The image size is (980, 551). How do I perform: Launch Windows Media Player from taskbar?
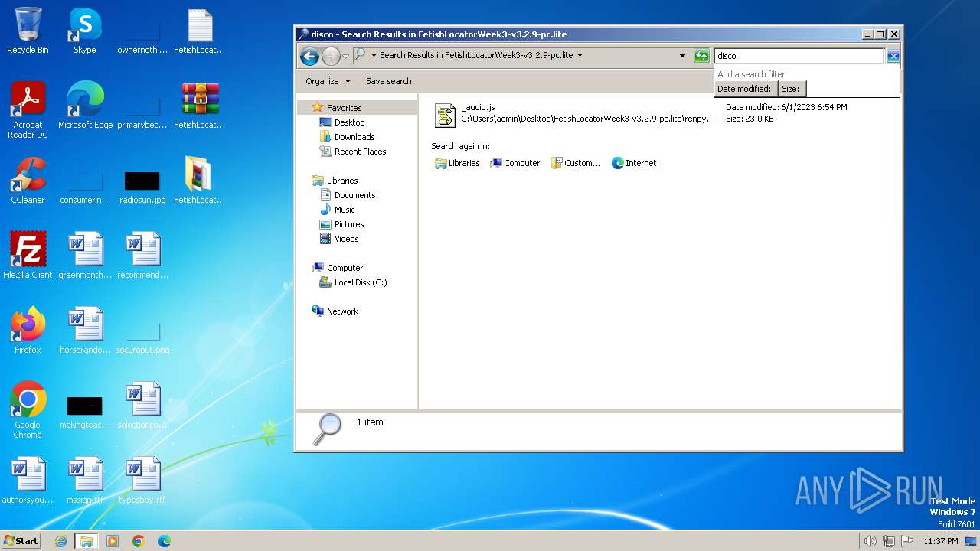click(113, 541)
